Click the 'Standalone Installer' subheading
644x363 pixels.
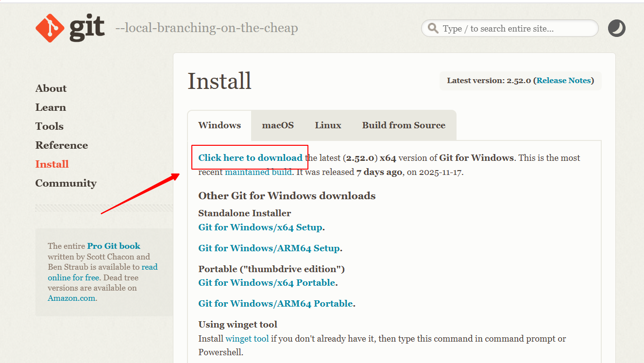pos(245,213)
